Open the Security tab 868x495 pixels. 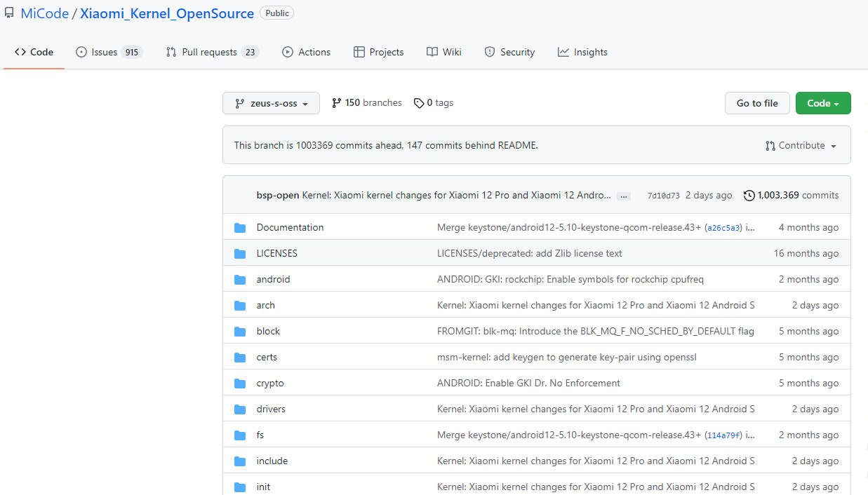pyautogui.click(x=509, y=52)
